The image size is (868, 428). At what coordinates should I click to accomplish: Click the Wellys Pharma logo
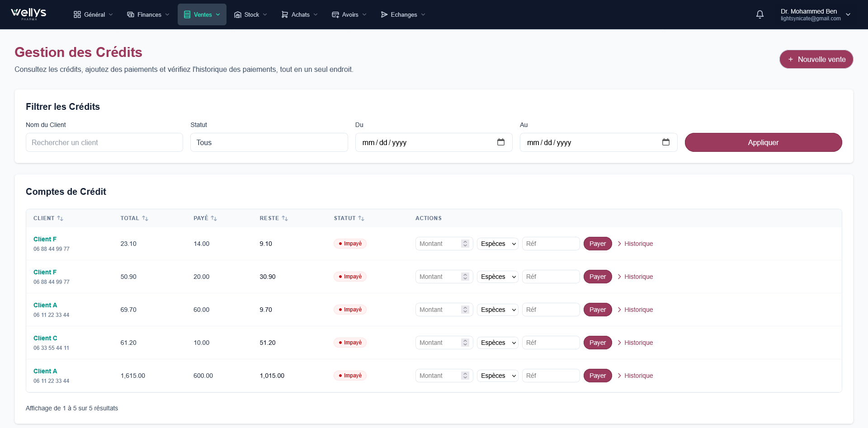click(x=28, y=14)
